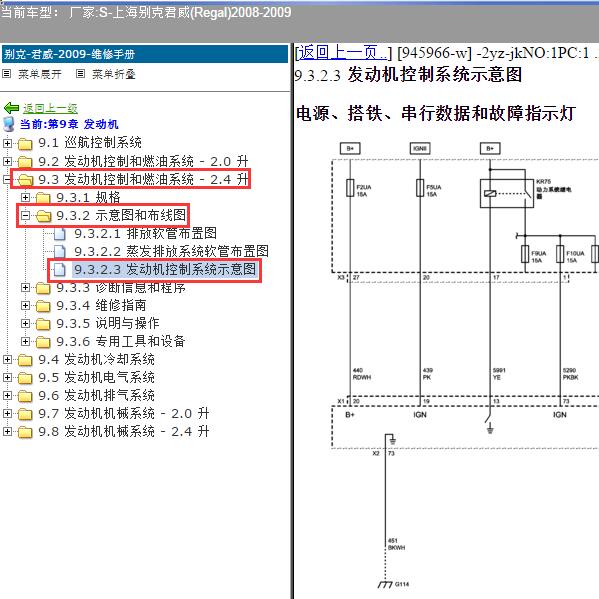
Task: Select 9.2 发动机控制和燃油系统 - 2.0 升
Action: tap(143, 161)
